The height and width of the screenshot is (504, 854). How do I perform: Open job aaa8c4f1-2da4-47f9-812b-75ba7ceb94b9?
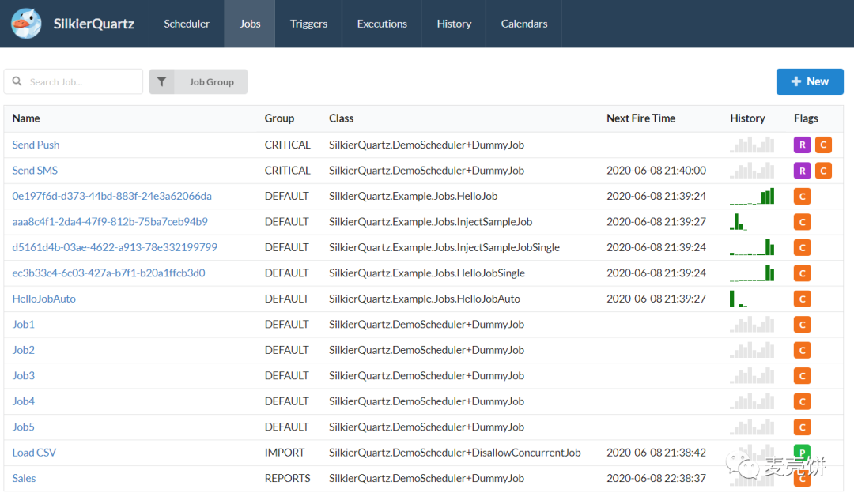(x=110, y=221)
